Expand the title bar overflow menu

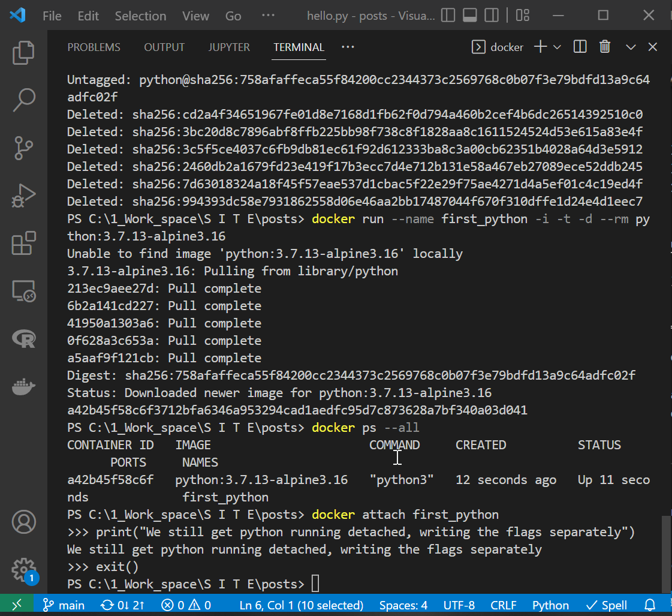tap(268, 16)
